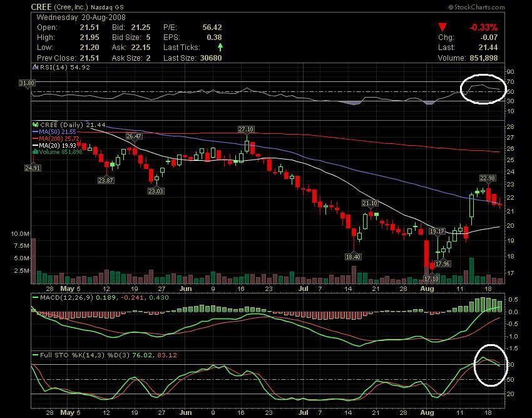Click the MACD(12,26,9) legend label
Viewport: 532px width, 418px height.
click(x=67, y=298)
